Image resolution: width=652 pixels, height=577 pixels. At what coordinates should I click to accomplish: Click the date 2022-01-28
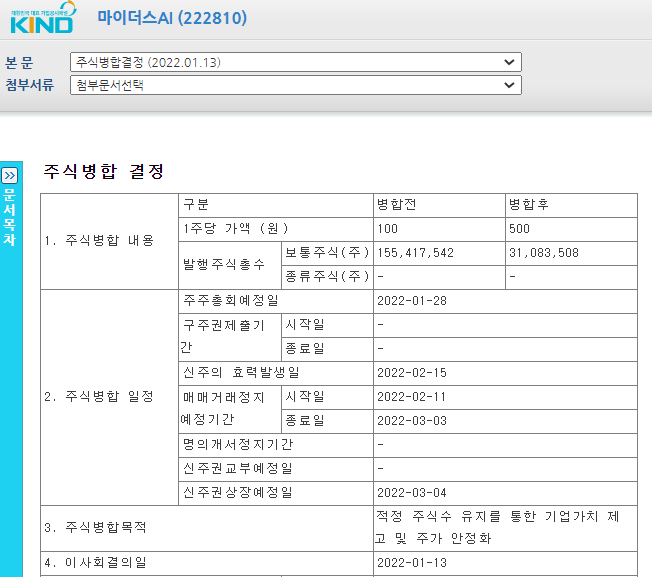(412, 301)
